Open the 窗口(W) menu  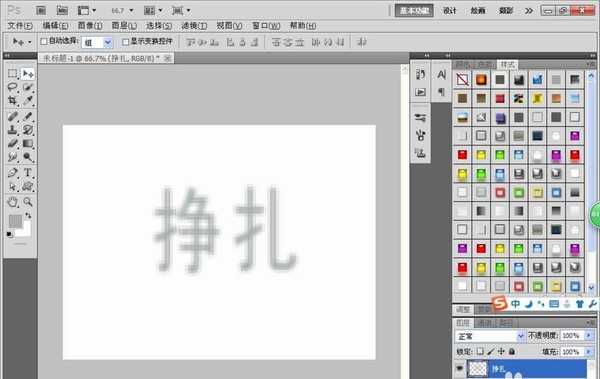266,26
